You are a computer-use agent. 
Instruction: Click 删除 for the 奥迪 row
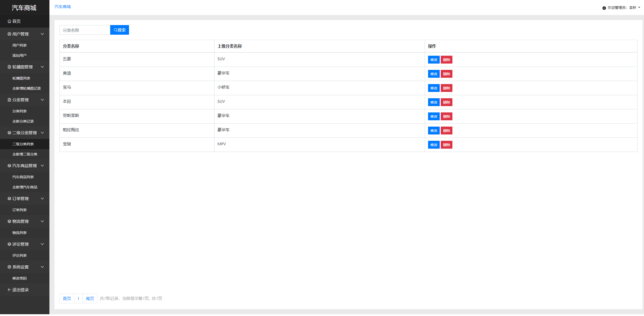[447, 74]
